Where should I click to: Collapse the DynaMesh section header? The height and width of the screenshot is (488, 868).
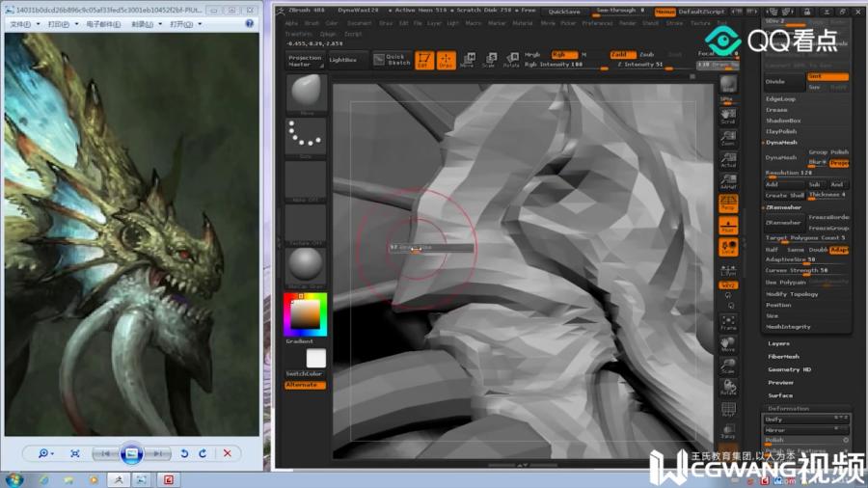781,142
